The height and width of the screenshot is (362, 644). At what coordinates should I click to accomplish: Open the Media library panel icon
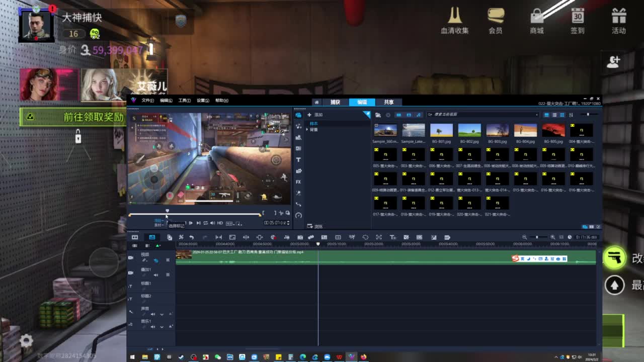pos(298,115)
